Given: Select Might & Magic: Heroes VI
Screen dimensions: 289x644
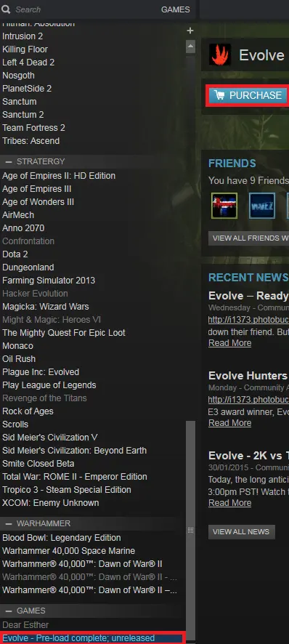Looking at the screenshot, I should [52, 320].
